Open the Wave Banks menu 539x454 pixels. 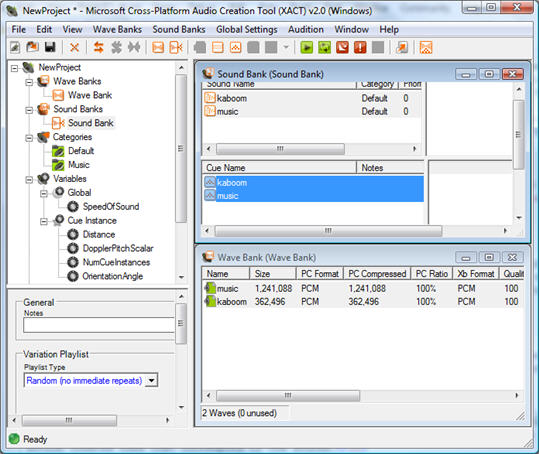[x=117, y=30]
